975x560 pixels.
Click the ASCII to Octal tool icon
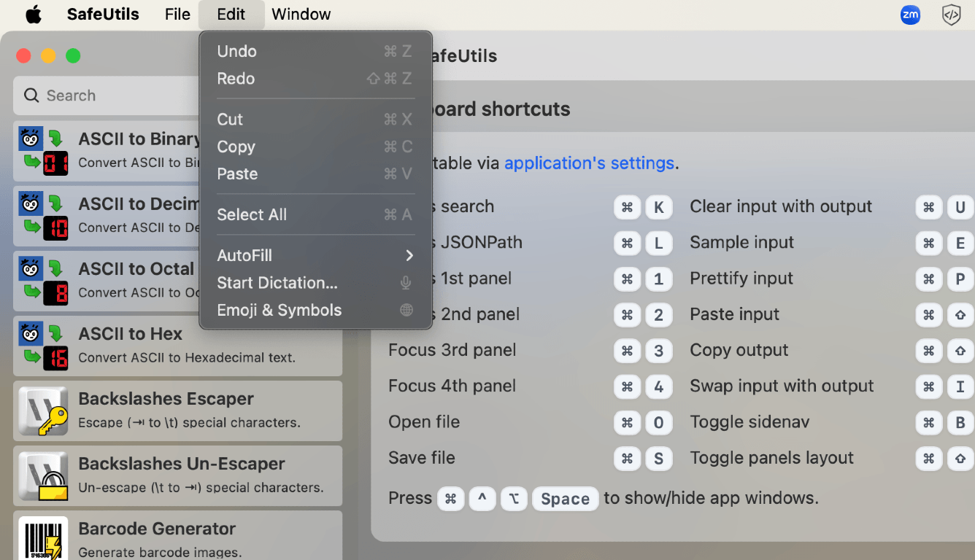43,281
